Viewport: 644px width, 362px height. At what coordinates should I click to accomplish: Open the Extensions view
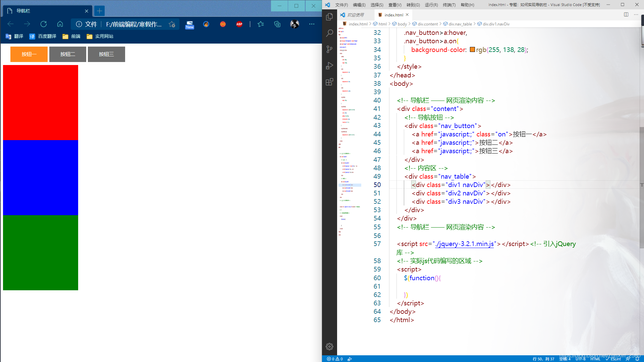pyautogui.click(x=329, y=82)
